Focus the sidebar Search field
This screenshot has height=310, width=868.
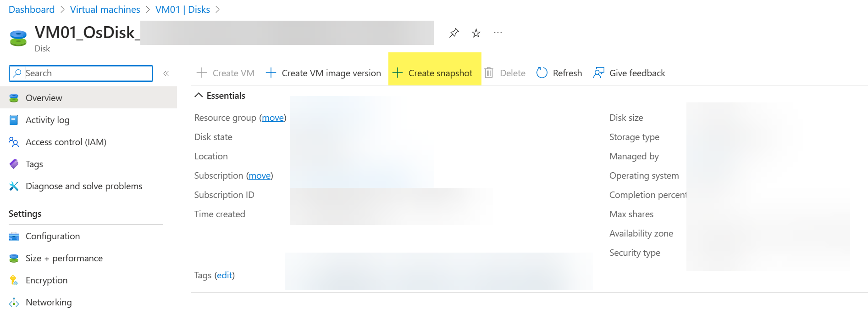[81, 73]
